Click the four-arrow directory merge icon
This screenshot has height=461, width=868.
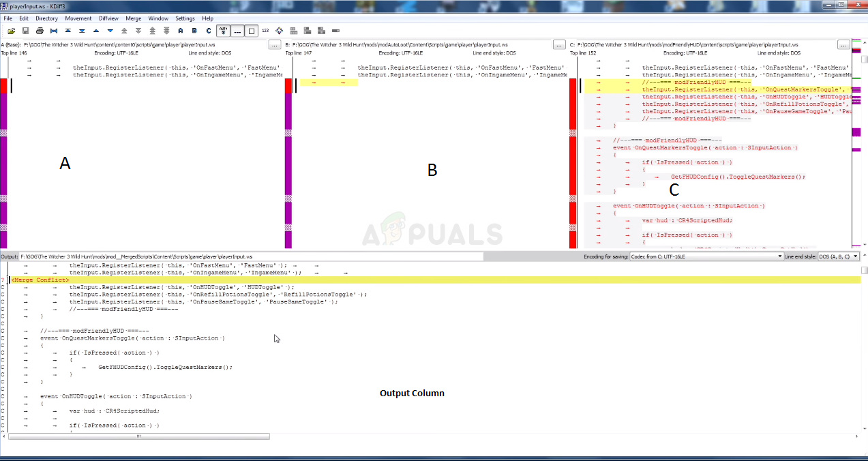point(279,31)
